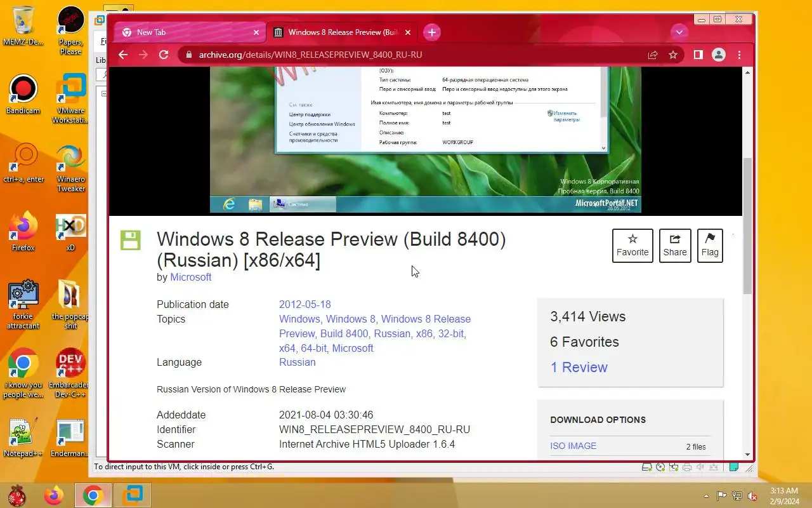Open the VMware Workstation desktop shortcut
The width and height of the screenshot is (812, 508).
pos(70,99)
